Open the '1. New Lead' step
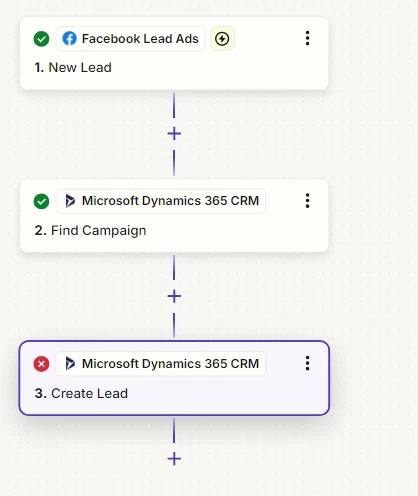Viewport: 418px width, 496px height. tap(174, 53)
